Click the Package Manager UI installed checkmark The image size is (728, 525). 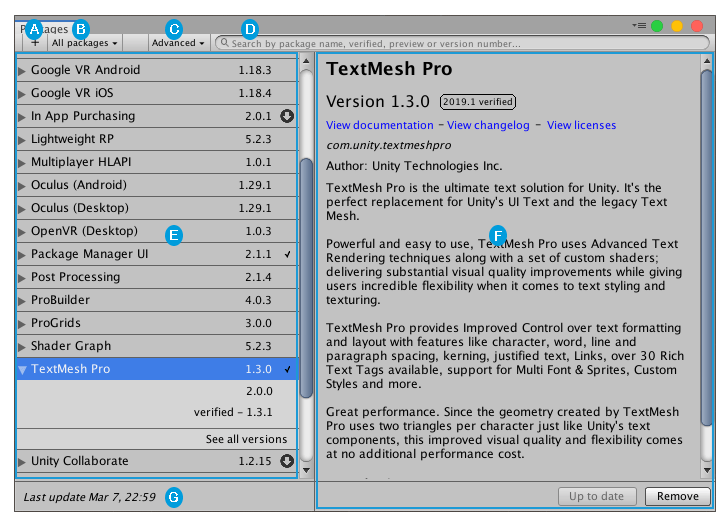coord(288,254)
